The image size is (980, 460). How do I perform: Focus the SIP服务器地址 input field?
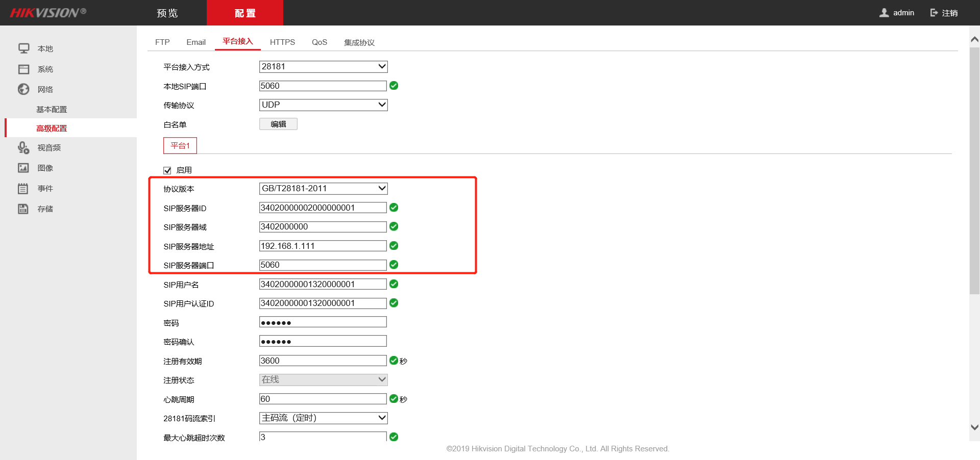[323, 246]
